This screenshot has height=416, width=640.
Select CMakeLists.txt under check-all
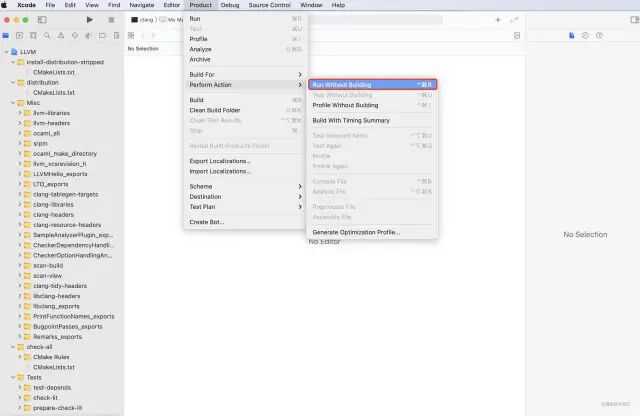tap(54, 367)
